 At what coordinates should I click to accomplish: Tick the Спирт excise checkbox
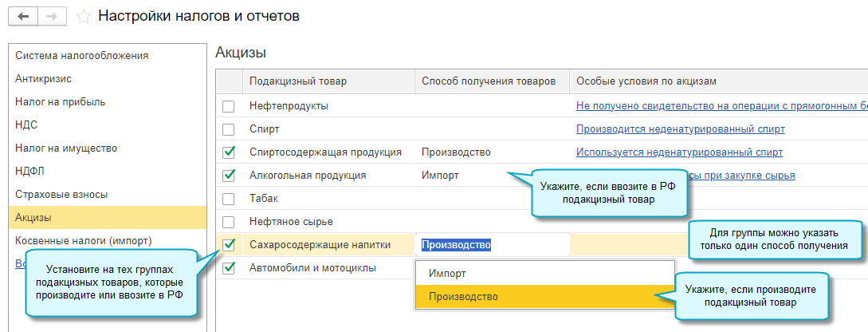(x=229, y=129)
